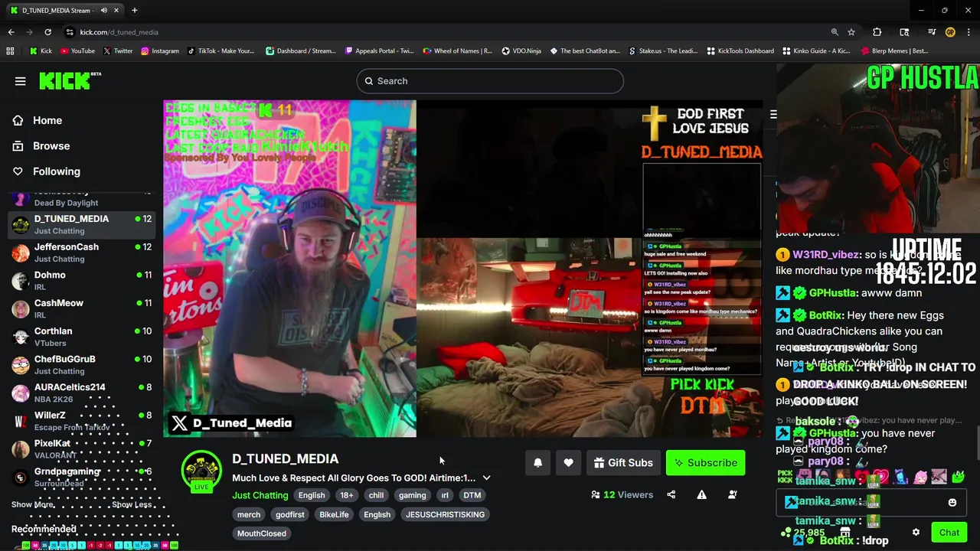Click the report warning triangle icon

point(701,494)
